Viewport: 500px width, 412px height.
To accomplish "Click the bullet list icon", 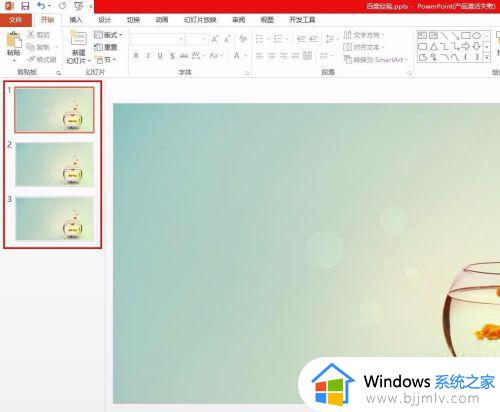I will [x=260, y=39].
